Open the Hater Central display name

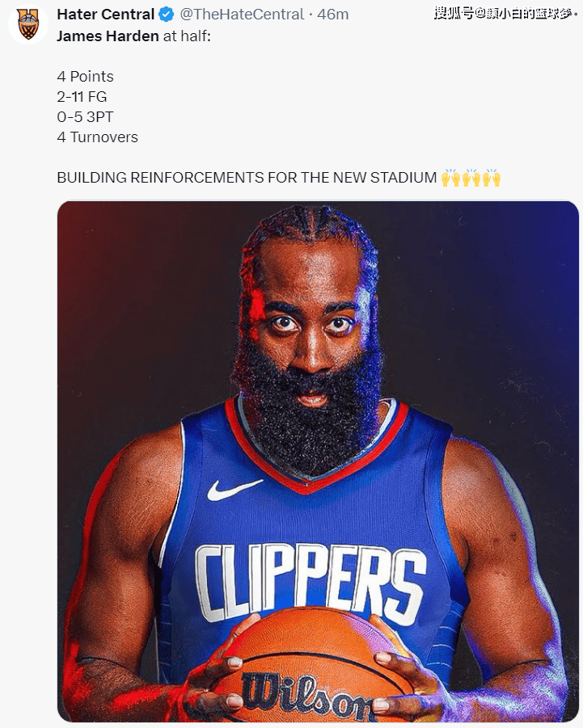coord(105,15)
